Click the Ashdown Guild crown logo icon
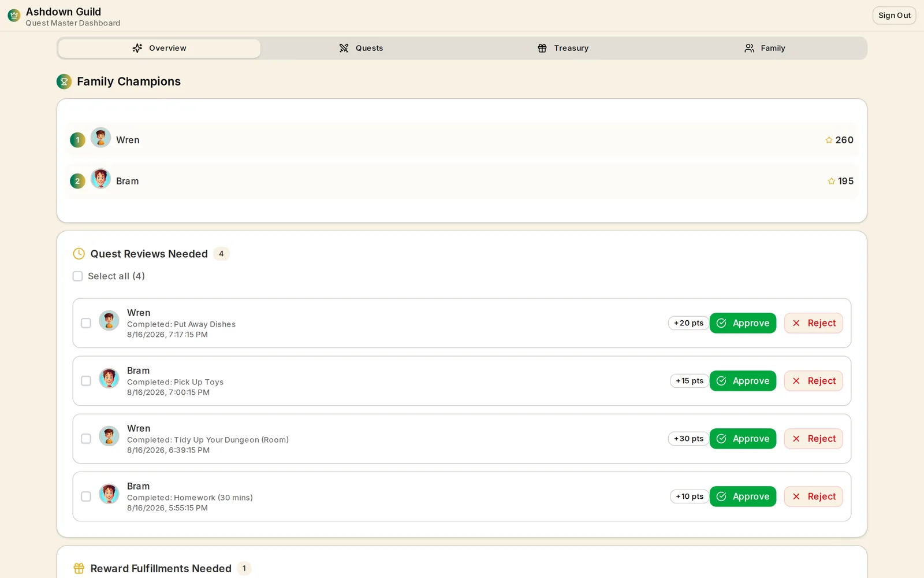Viewport: 924px width, 578px height. [14, 16]
